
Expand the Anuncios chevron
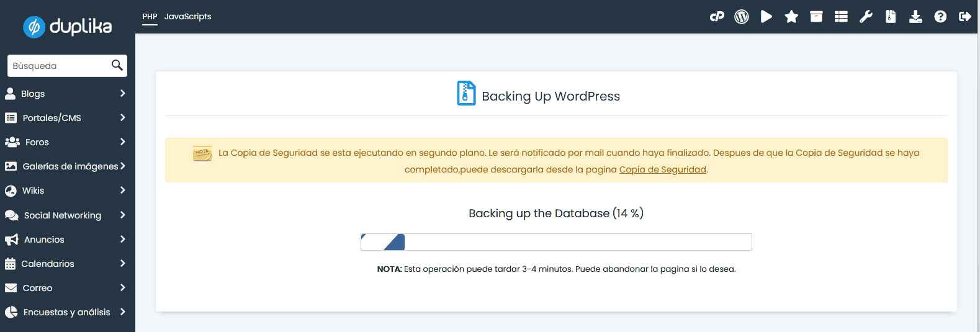pos(123,239)
